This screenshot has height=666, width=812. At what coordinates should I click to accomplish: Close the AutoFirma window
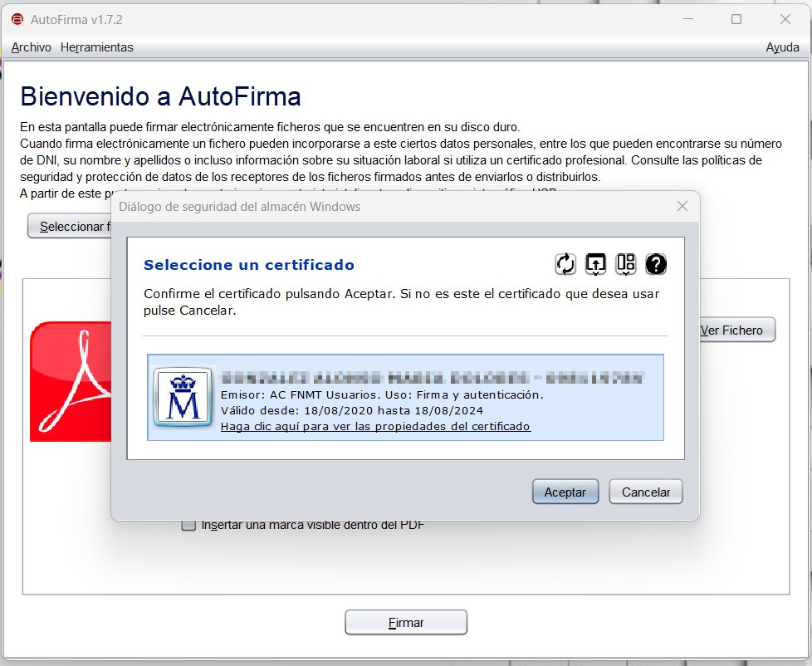pyautogui.click(x=785, y=19)
